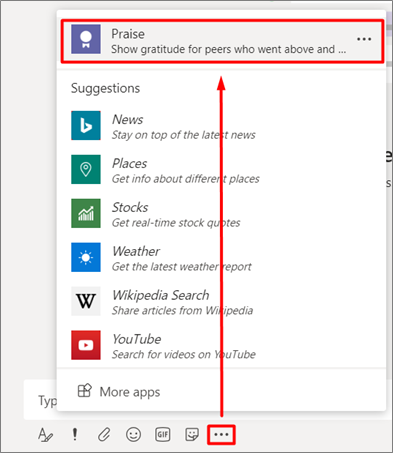Select the Weather suggestion text entry
Viewport: 393px width, 453px height.
tap(182, 259)
